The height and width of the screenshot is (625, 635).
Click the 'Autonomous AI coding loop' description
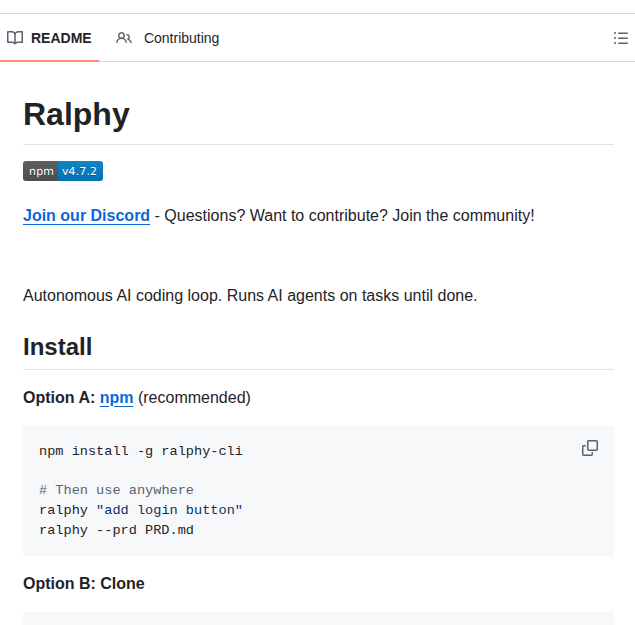(x=250, y=296)
